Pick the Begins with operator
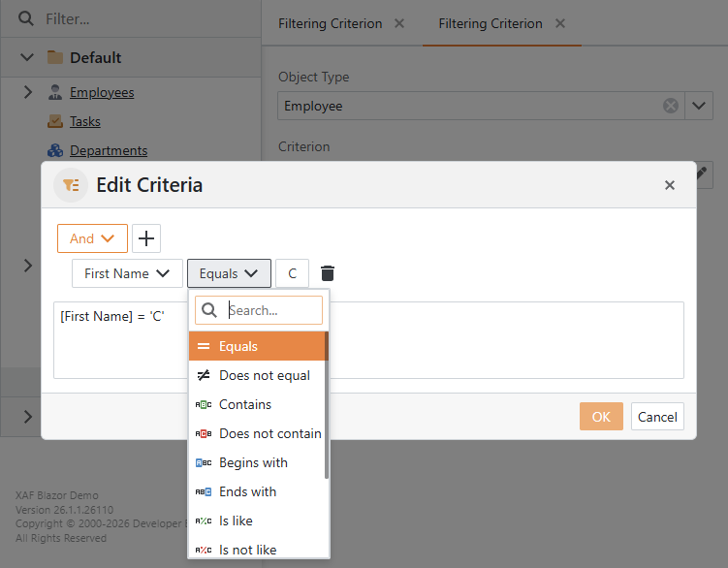This screenshot has height=568, width=728. coord(257,462)
